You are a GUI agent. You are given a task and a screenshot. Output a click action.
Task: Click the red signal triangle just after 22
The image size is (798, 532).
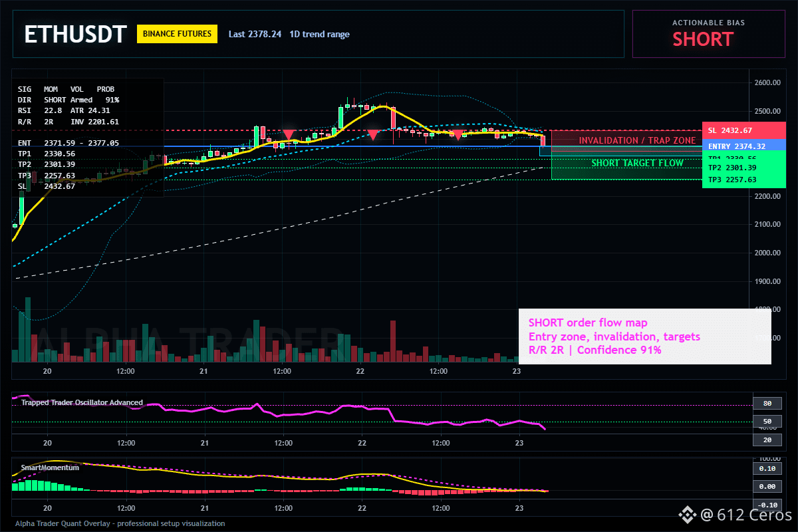click(x=373, y=135)
